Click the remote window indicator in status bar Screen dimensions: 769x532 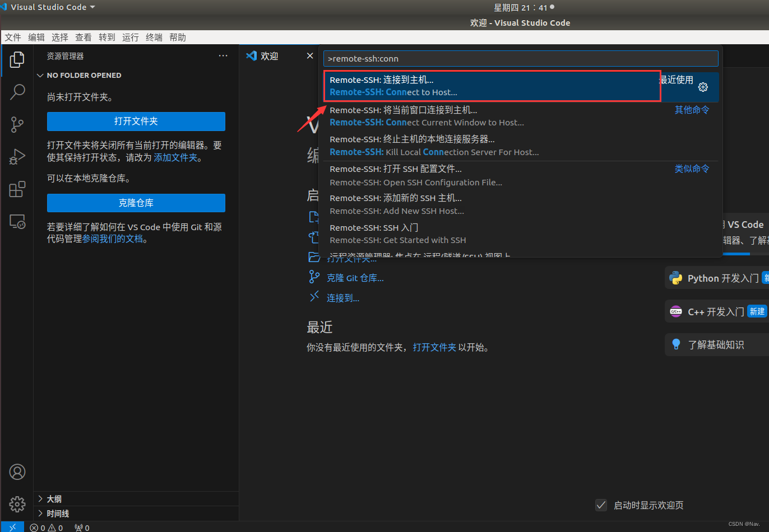pos(12,528)
